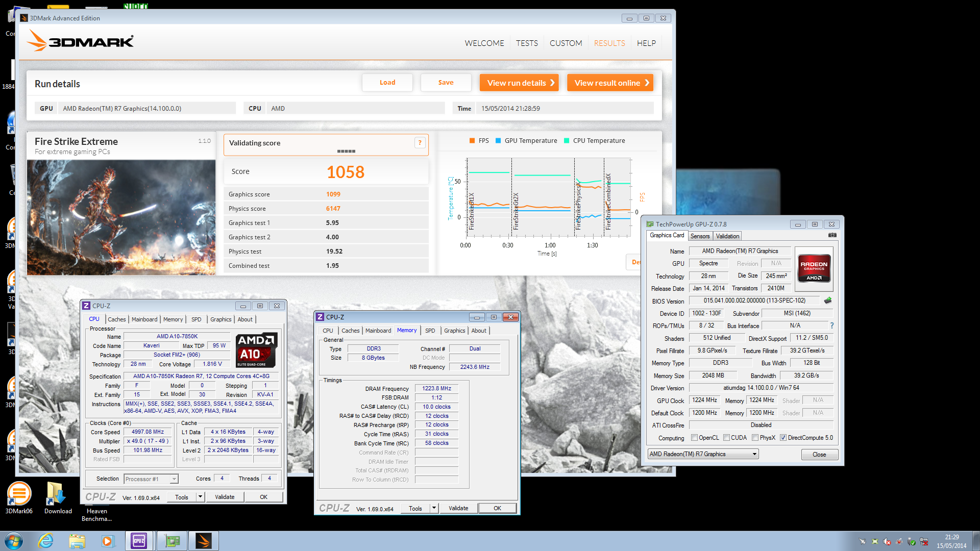The height and width of the screenshot is (551, 980).
Task: Open the Validation tab in GPU-Z
Action: [727, 236]
